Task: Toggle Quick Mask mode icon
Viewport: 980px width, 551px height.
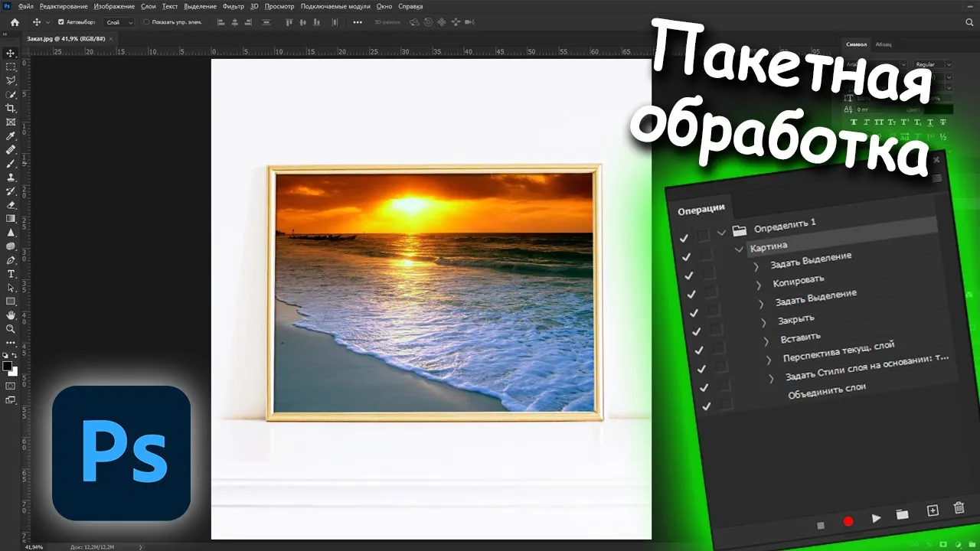Action: (11, 386)
